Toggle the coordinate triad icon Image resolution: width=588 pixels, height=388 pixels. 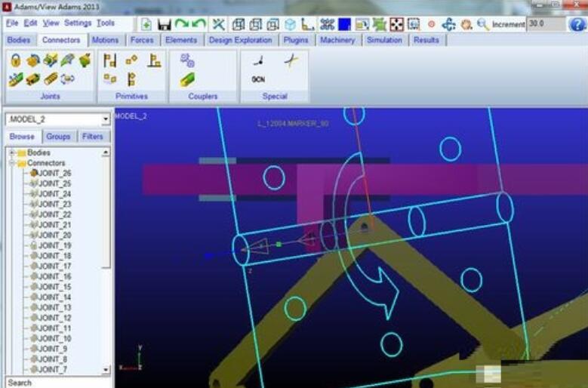pos(307,25)
